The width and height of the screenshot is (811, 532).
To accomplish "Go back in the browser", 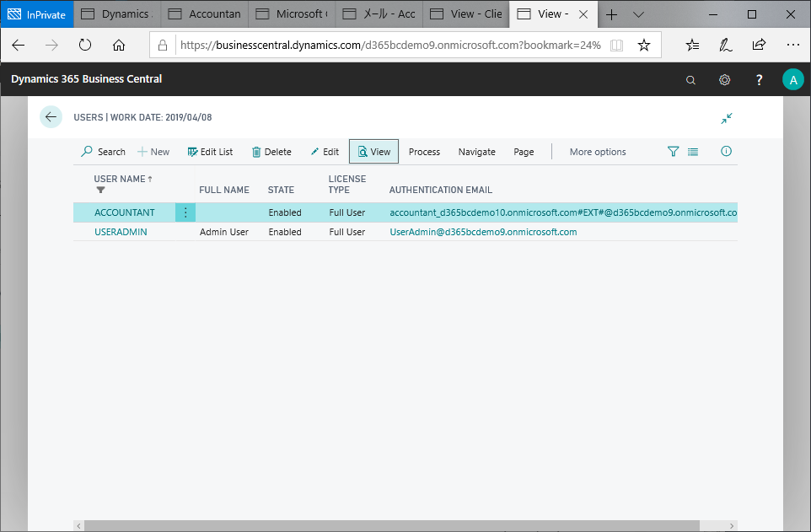I will [x=18, y=46].
